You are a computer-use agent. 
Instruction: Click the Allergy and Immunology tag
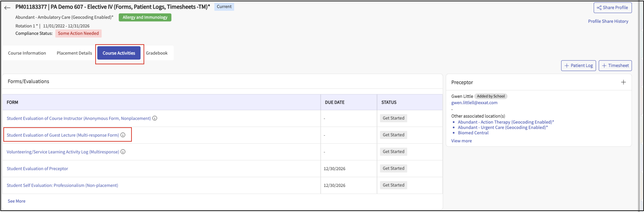(x=145, y=17)
